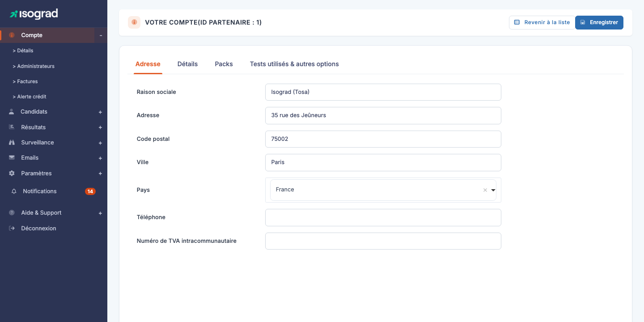Click the Aide & Support question icon

pyautogui.click(x=12, y=213)
